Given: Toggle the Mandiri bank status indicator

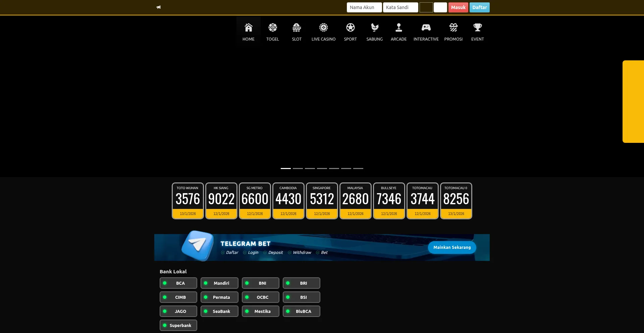Looking at the screenshot, I should click(x=206, y=283).
